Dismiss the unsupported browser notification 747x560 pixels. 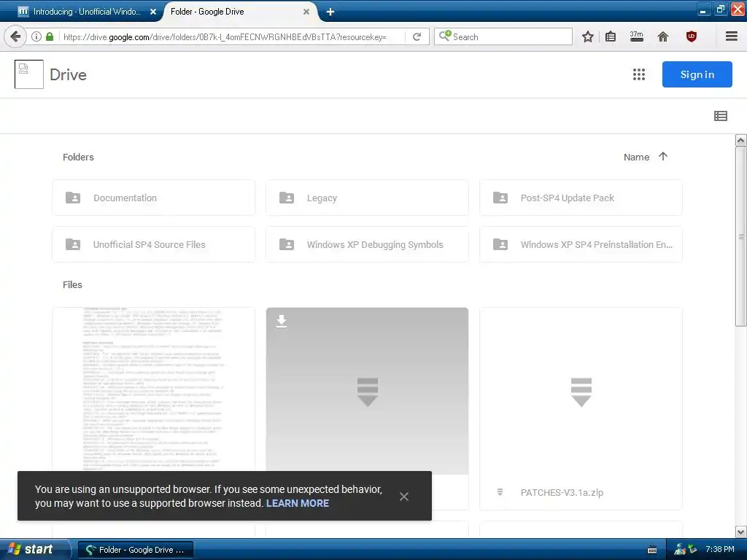click(404, 496)
